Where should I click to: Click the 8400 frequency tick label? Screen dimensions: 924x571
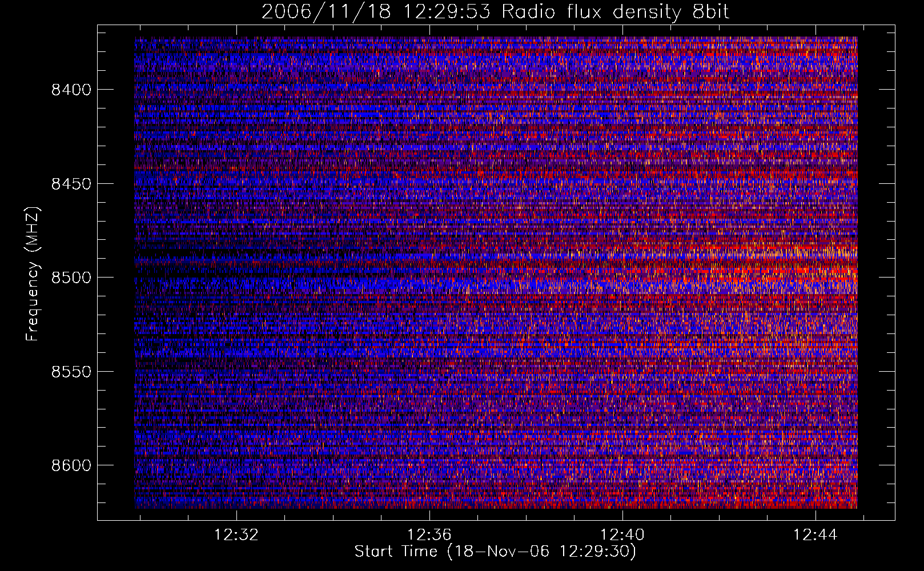coord(71,90)
